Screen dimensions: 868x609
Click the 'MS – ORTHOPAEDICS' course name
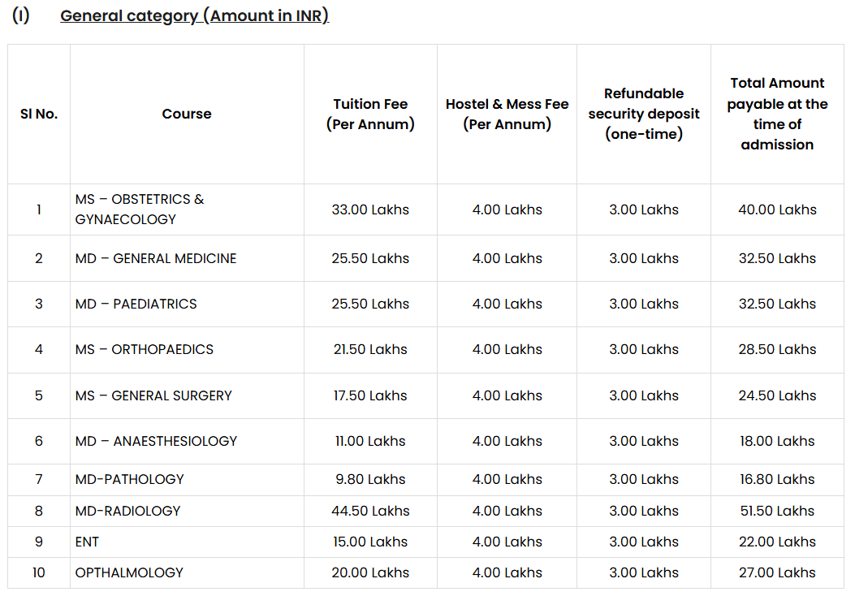point(145,349)
